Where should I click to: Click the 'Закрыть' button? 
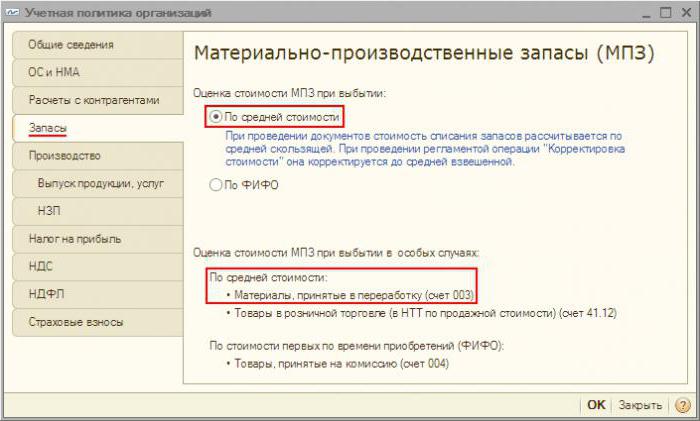(x=639, y=405)
